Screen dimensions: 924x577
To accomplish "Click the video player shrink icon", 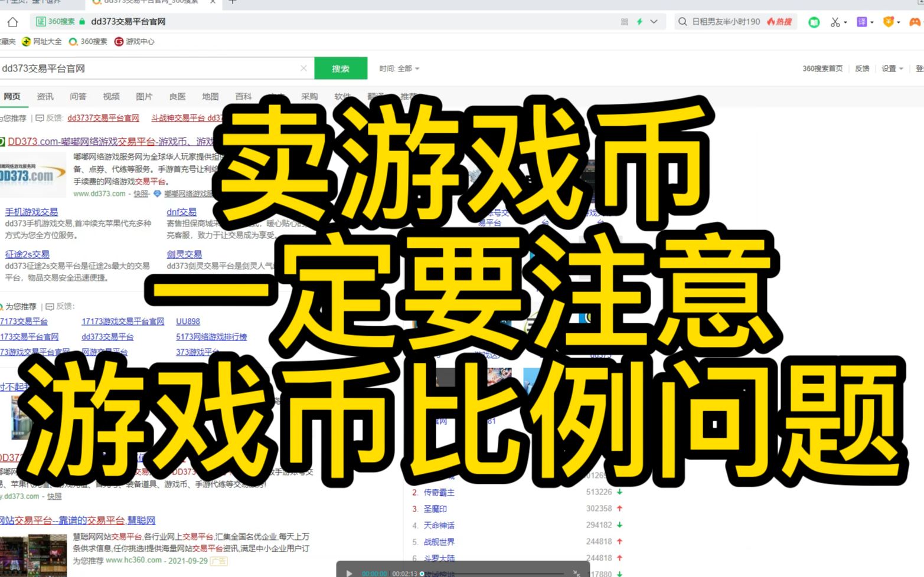I will [x=576, y=573].
